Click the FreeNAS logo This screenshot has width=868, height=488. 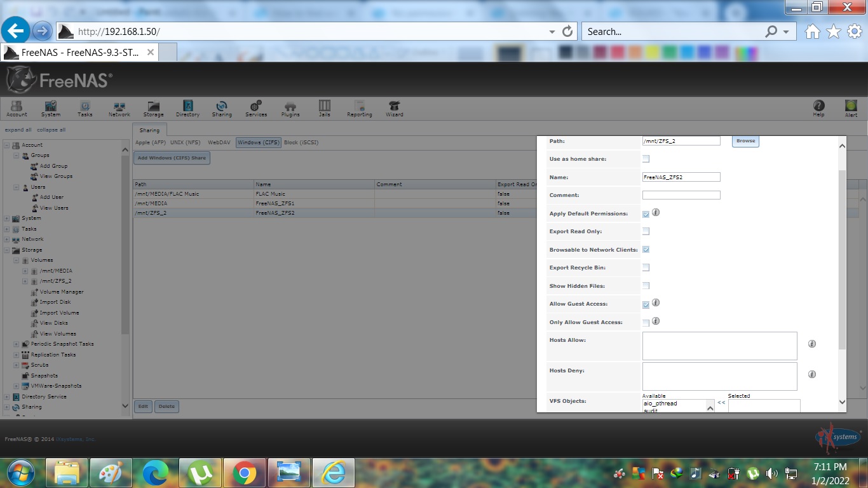coord(59,80)
